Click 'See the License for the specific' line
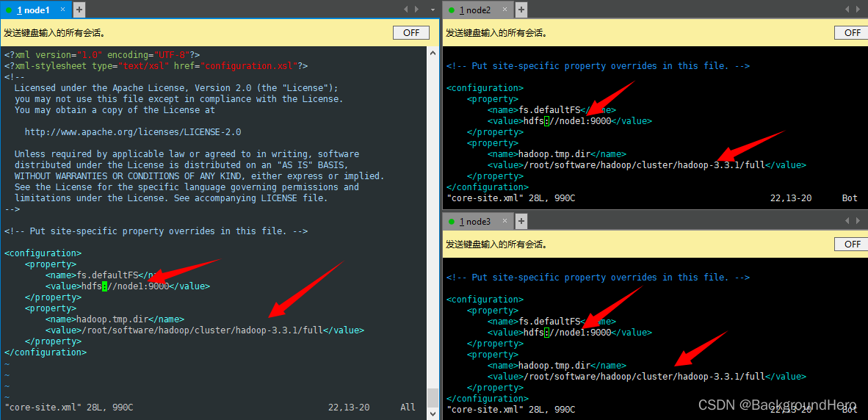The image size is (868, 420). pyautogui.click(x=187, y=187)
